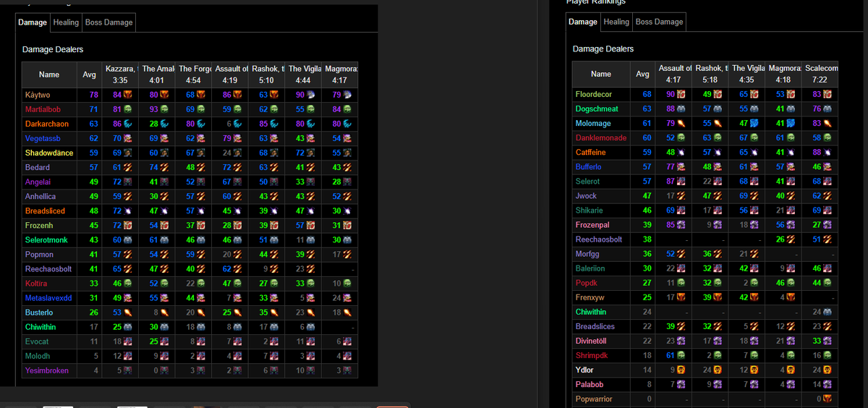This screenshot has width=868, height=408.
Task: Open player Selerotmonk's name link
Action: coord(46,239)
